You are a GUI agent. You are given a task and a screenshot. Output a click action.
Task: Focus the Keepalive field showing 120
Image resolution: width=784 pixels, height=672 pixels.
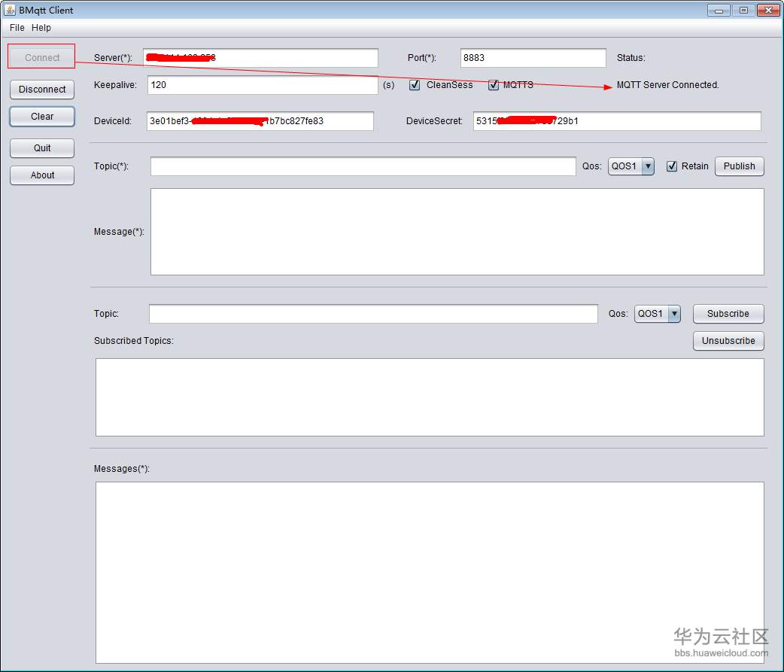pos(263,85)
